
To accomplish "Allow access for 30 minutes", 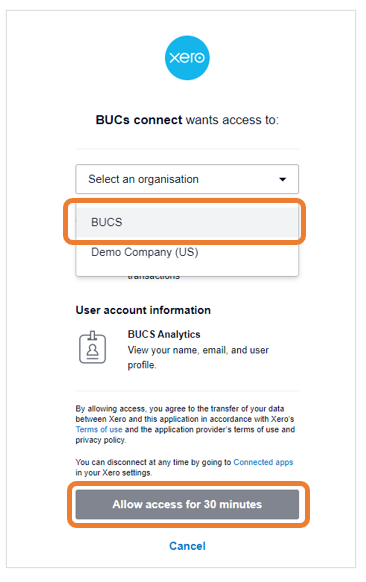I will (x=187, y=504).
